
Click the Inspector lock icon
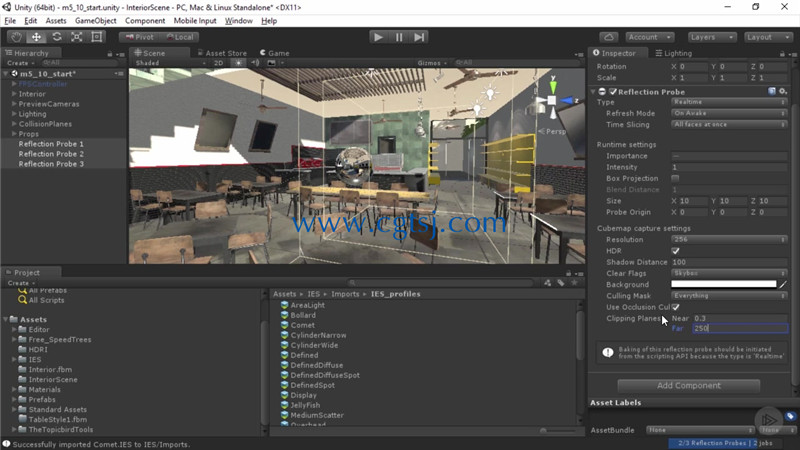782,54
